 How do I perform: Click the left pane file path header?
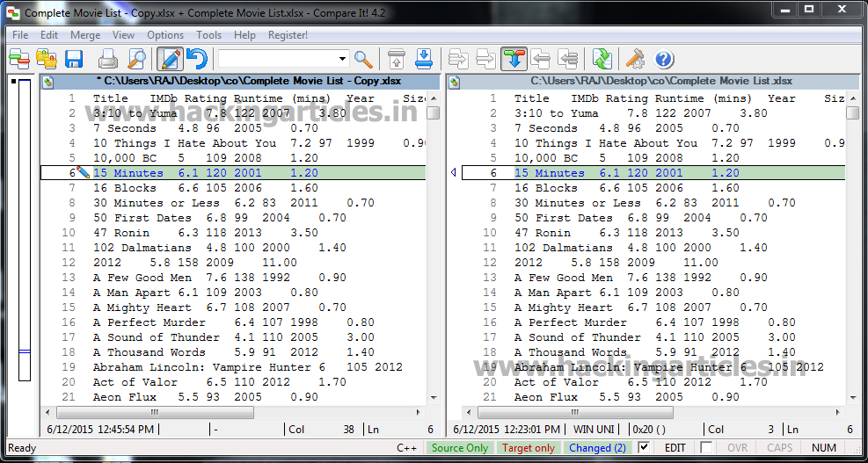point(249,82)
